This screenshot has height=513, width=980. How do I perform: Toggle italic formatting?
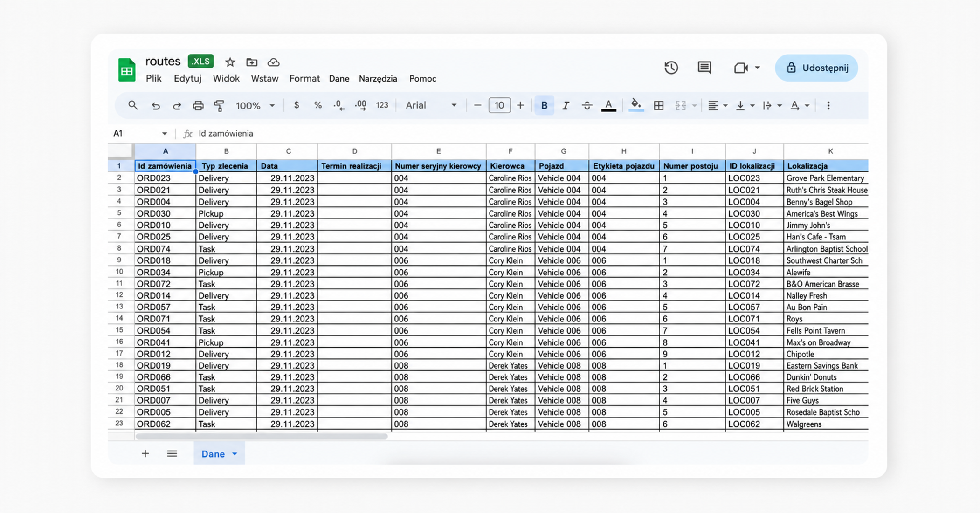point(566,105)
